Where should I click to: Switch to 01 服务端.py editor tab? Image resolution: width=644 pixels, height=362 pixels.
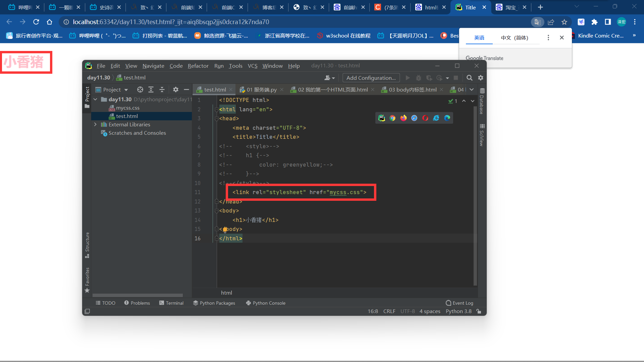coord(258,89)
